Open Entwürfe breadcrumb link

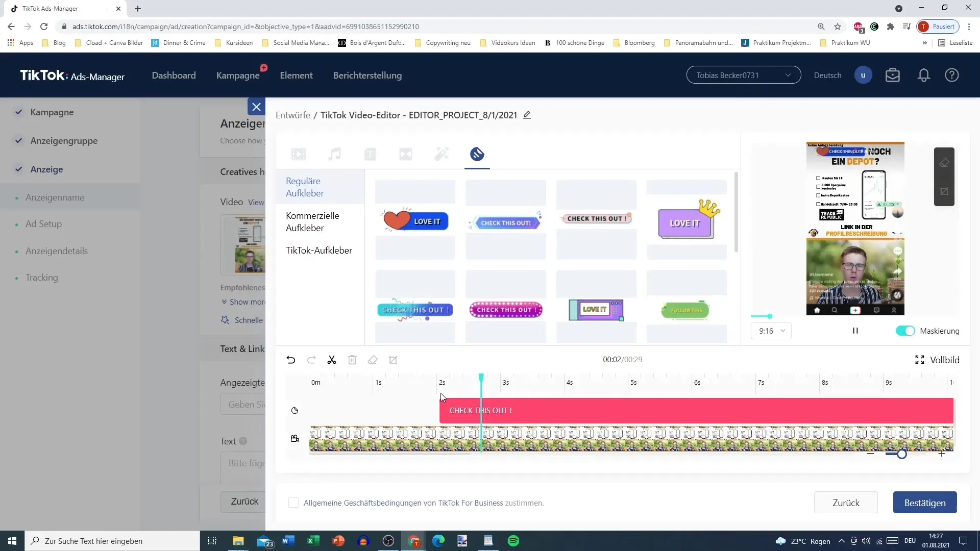(293, 115)
